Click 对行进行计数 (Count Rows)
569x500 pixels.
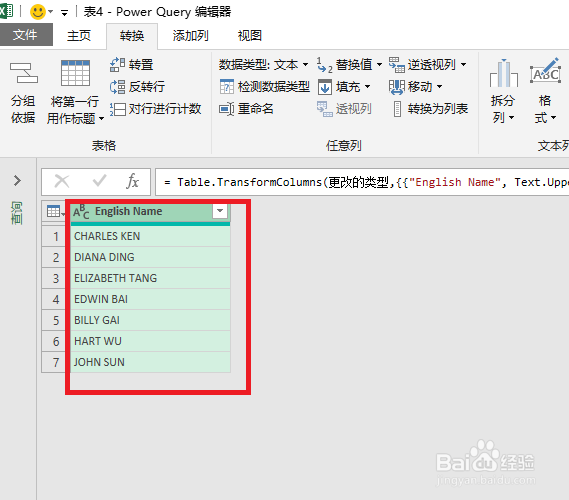(156, 108)
